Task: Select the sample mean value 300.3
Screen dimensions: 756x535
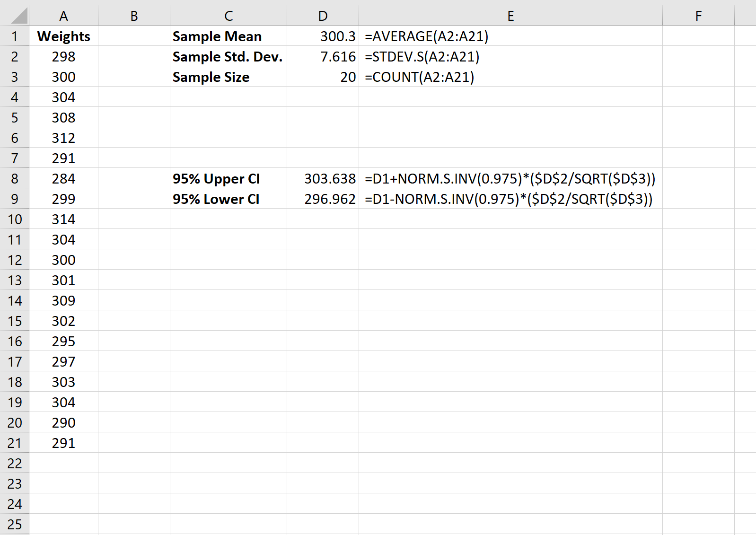Action: [x=323, y=36]
